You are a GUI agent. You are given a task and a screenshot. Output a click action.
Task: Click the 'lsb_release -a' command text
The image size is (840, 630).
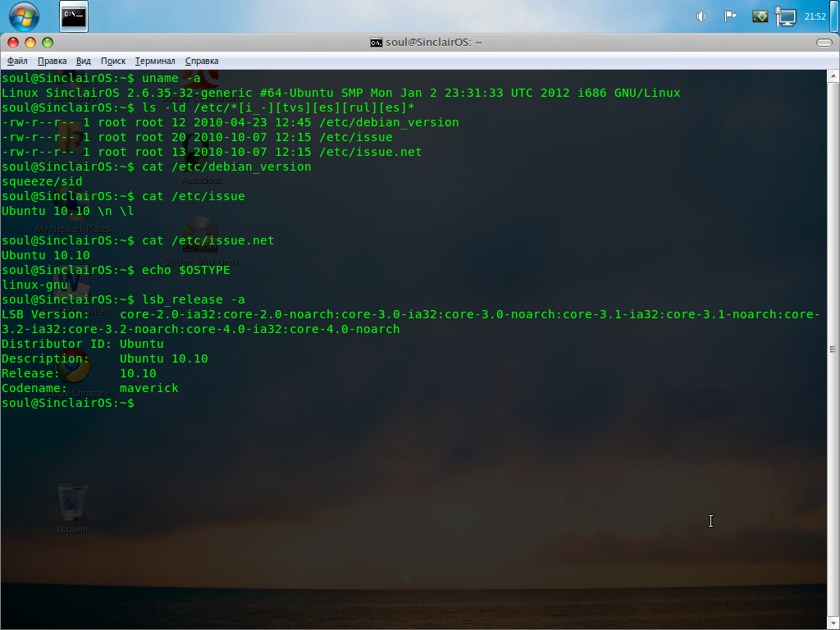point(194,299)
